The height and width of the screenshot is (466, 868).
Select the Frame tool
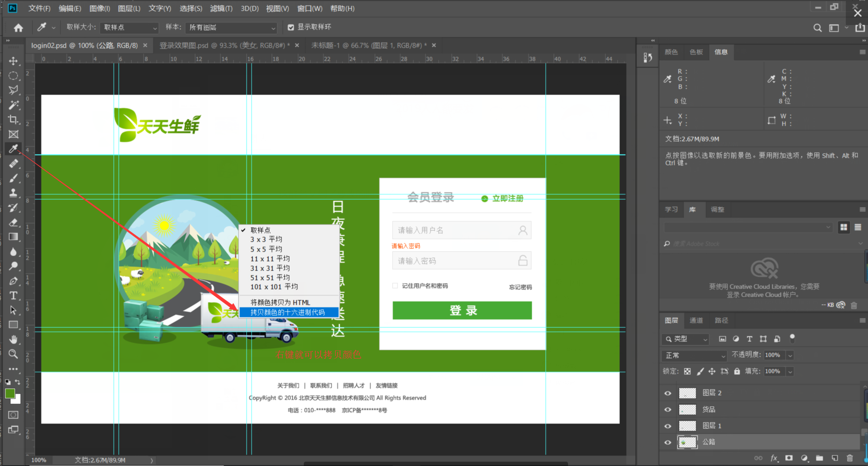click(x=14, y=134)
